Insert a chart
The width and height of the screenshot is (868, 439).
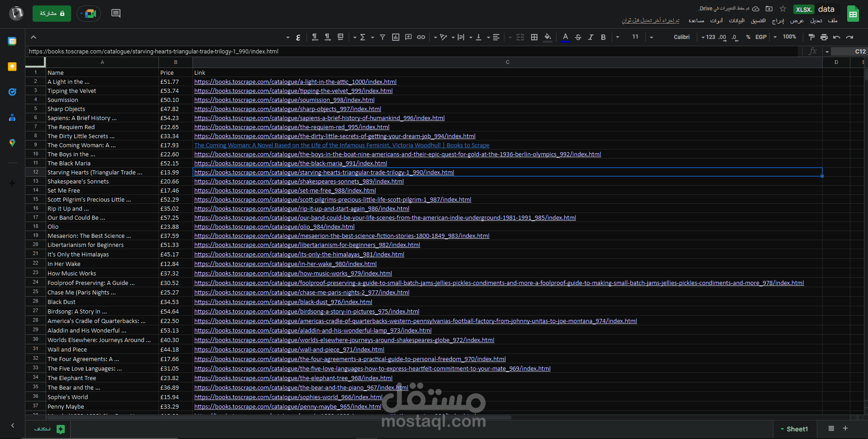(x=395, y=37)
